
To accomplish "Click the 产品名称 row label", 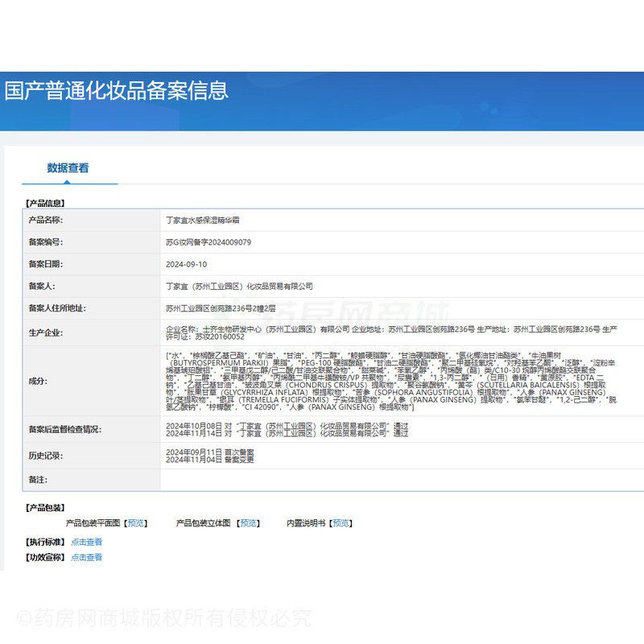I will (x=46, y=220).
